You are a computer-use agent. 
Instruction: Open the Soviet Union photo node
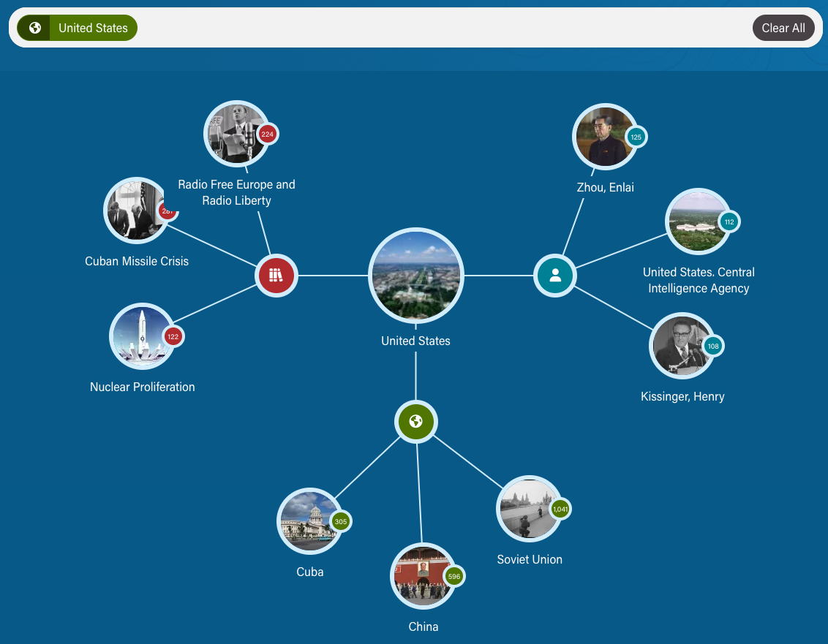529,509
